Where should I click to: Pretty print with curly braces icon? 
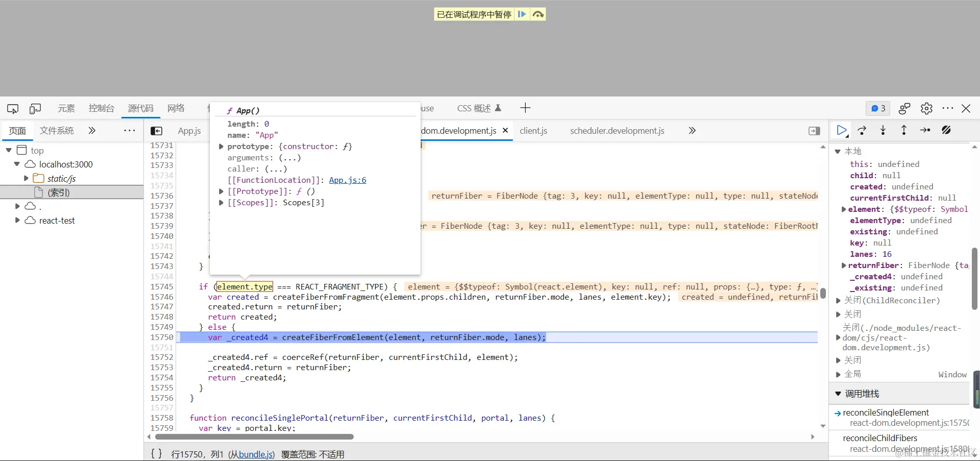[x=157, y=454]
